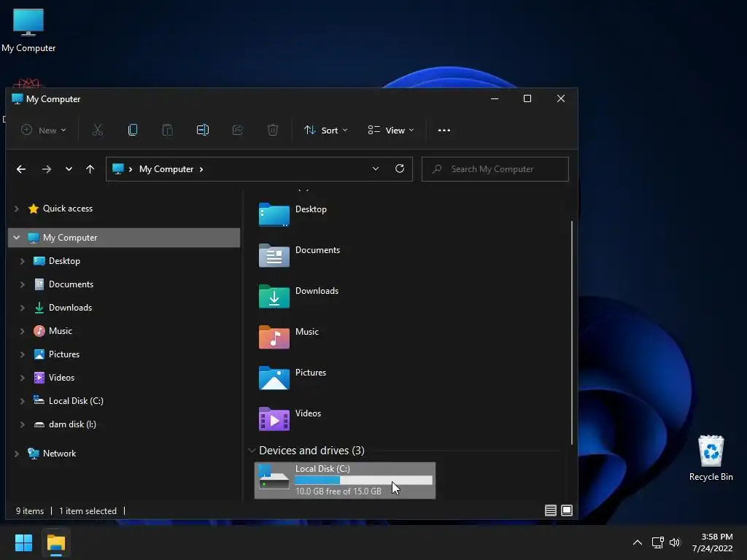The image size is (747, 560).
Task: Switch to large icons view in status bar
Action: [567, 510]
